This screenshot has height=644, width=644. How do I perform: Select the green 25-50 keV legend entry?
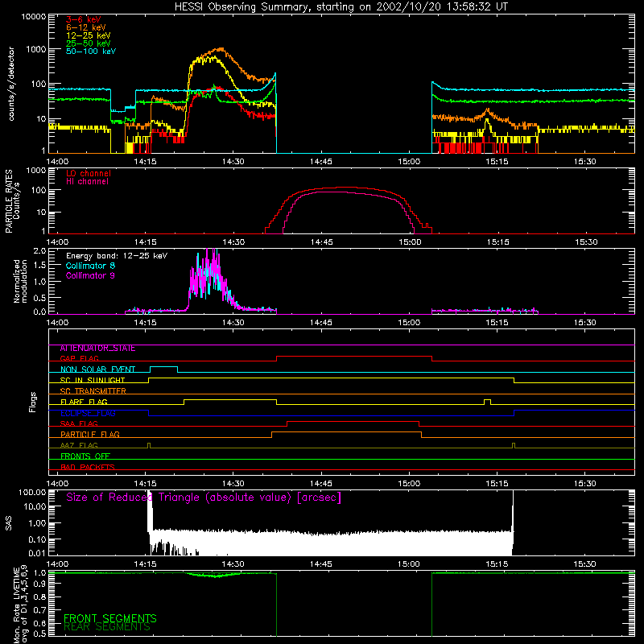tap(89, 43)
